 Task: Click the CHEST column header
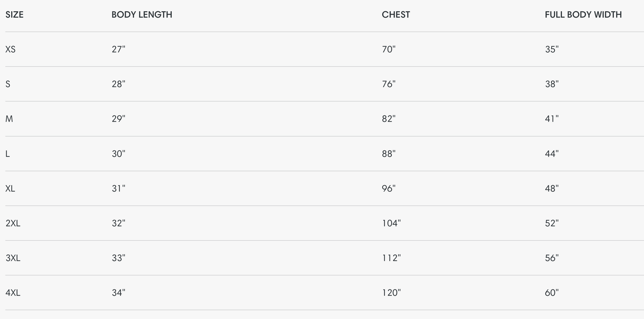tap(396, 15)
